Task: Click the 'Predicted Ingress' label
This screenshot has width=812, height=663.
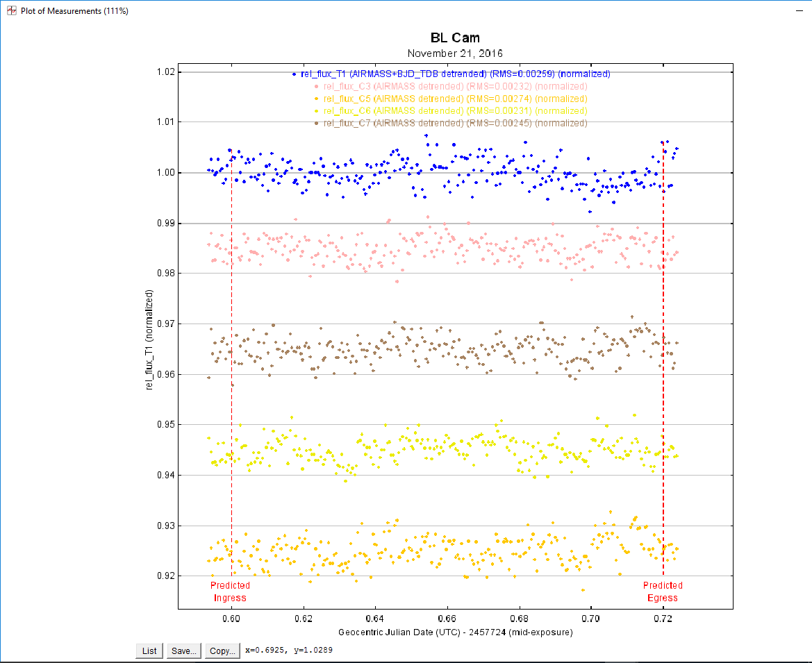Action: click(x=230, y=591)
